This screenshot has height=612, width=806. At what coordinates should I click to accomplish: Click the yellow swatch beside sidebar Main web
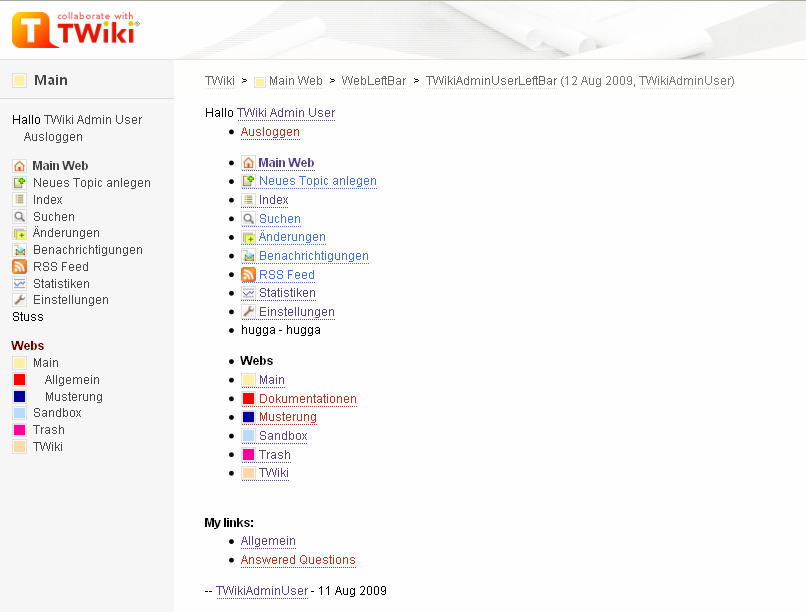(x=20, y=363)
